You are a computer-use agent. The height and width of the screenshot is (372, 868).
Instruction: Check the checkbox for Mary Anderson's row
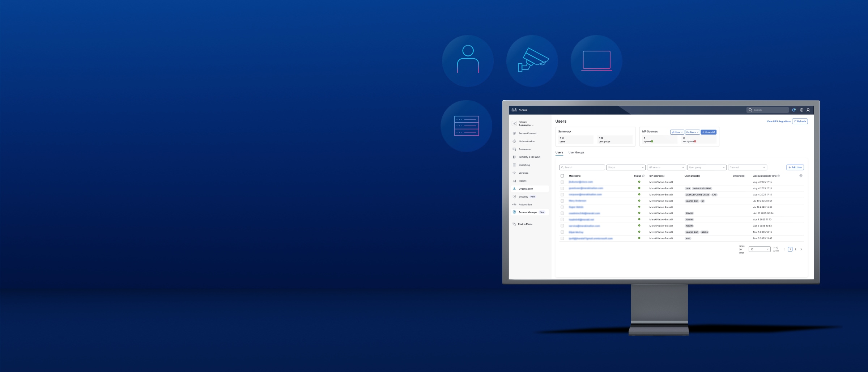[563, 201]
